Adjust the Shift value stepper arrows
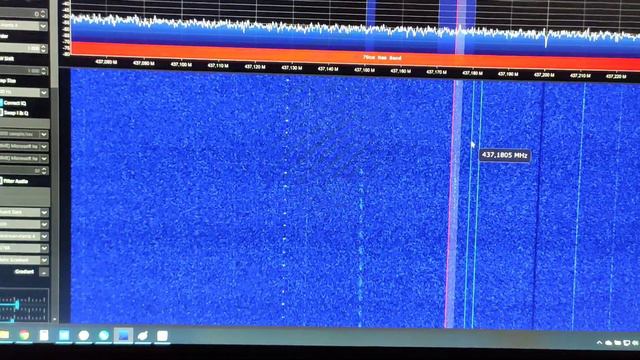This screenshot has height=360, width=640. (43, 71)
